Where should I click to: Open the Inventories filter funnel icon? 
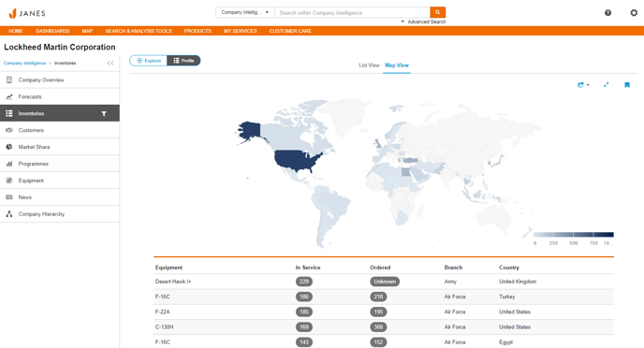tap(104, 114)
